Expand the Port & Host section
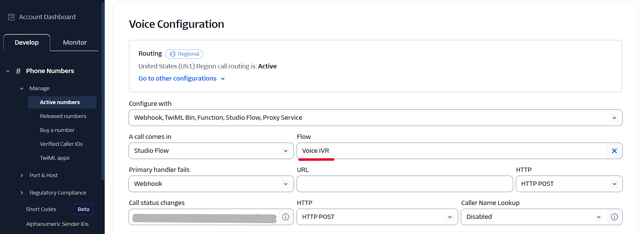Image resolution: width=644 pixels, height=234 pixels. pos(22,175)
